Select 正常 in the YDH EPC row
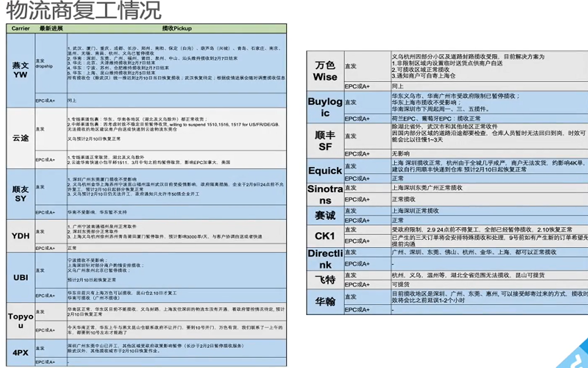The width and height of the screenshot is (588, 368). (72, 248)
